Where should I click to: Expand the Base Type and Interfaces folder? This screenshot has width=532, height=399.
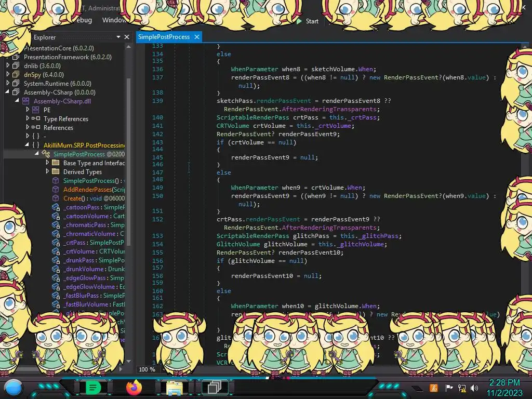click(x=47, y=162)
